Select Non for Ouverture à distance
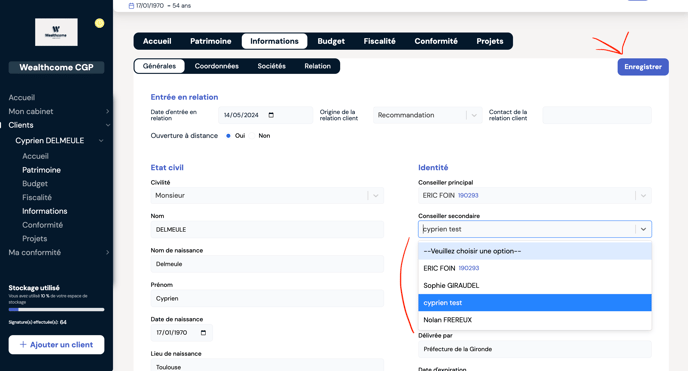 point(252,136)
